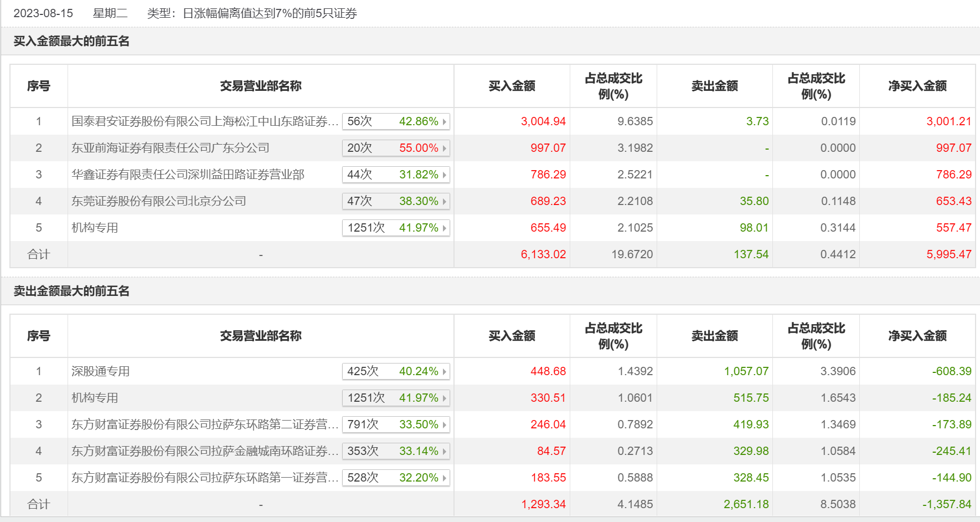Image resolution: width=980 pixels, height=522 pixels.
Task: Click the arrow icon beside 353次 33.14%
Action: tap(444, 451)
